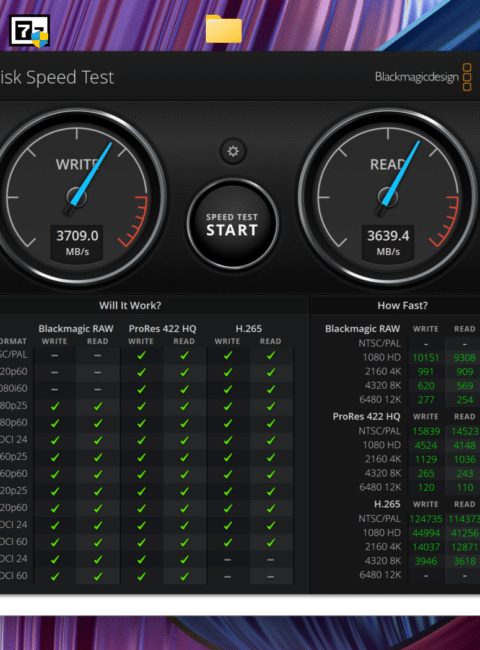Click the 2160 4K label under ProRes 422 HQ
This screenshot has height=650, width=480.
click(383, 459)
